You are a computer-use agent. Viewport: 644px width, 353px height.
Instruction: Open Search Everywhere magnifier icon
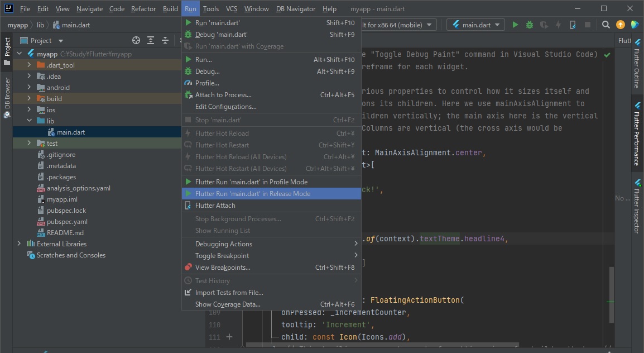pyautogui.click(x=606, y=25)
